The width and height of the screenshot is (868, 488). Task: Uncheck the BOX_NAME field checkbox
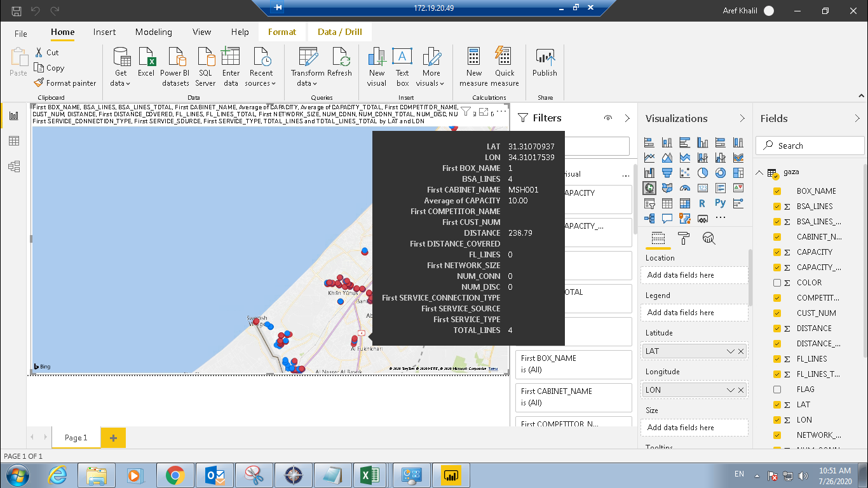777,191
